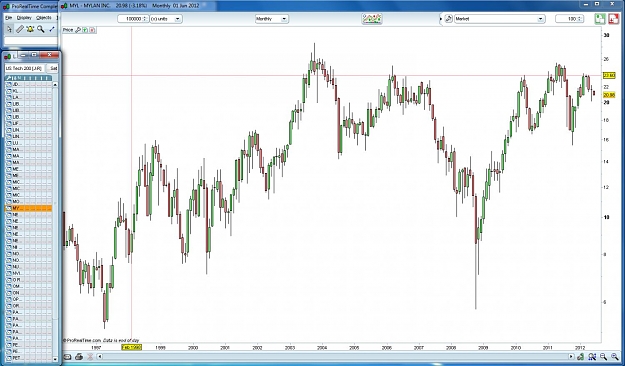This screenshot has width=625, height=366.
Task: Select the magnifying glass zoom tool
Action: pyautogui.click(x=40, y=29)
